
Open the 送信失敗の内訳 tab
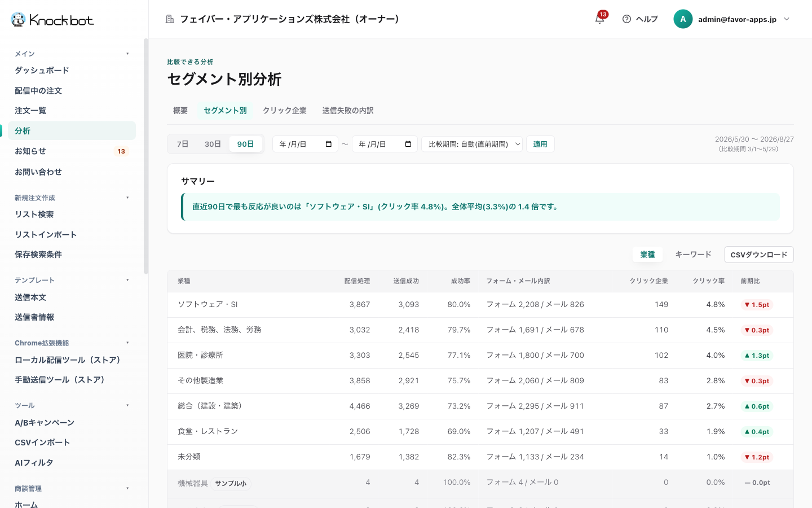348,111
